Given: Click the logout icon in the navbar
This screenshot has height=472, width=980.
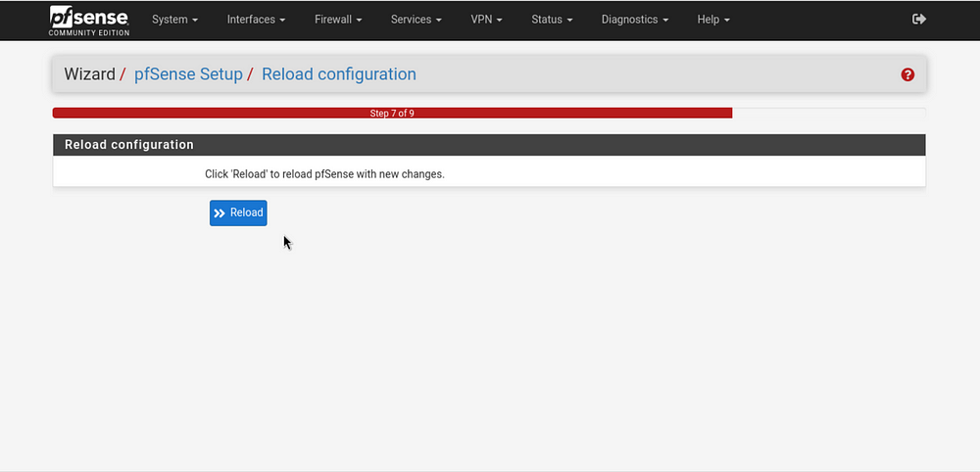Looking at the screenshot, I should point(919,20).
